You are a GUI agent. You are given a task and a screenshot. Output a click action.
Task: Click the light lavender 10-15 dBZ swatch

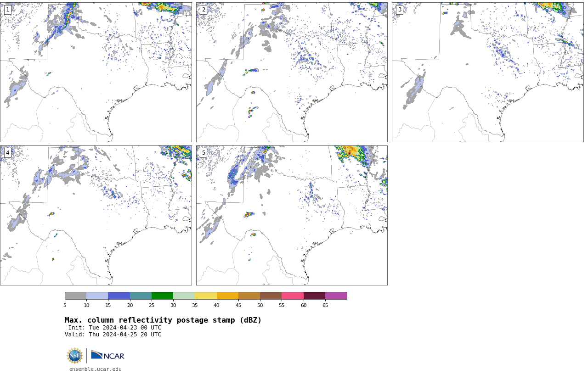97,296
